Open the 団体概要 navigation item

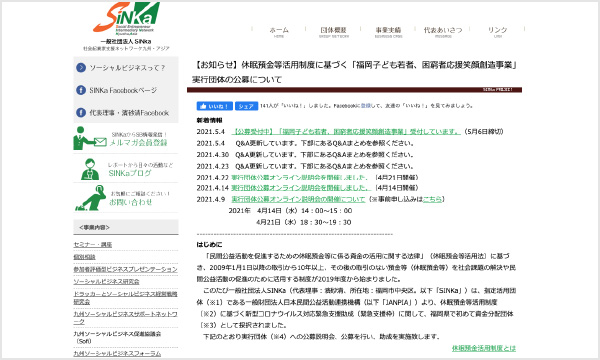(x=333, y=32)
